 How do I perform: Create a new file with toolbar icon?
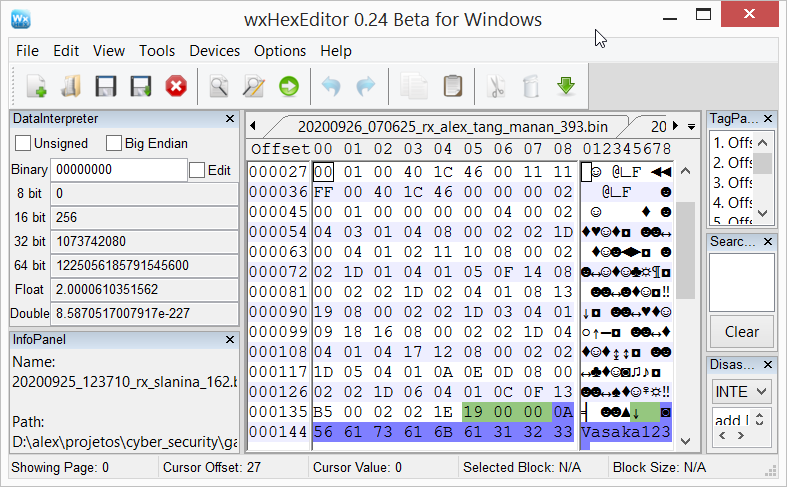(37, 86)
